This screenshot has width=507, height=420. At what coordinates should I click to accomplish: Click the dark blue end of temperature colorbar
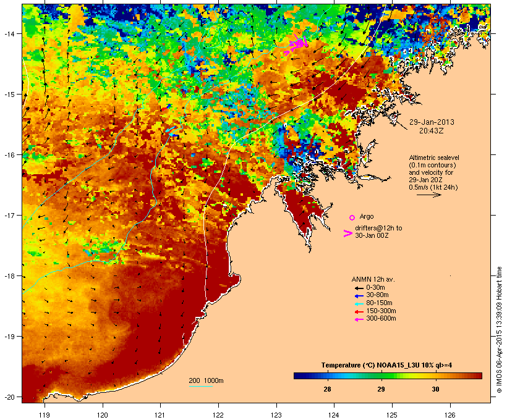point(299,376)
